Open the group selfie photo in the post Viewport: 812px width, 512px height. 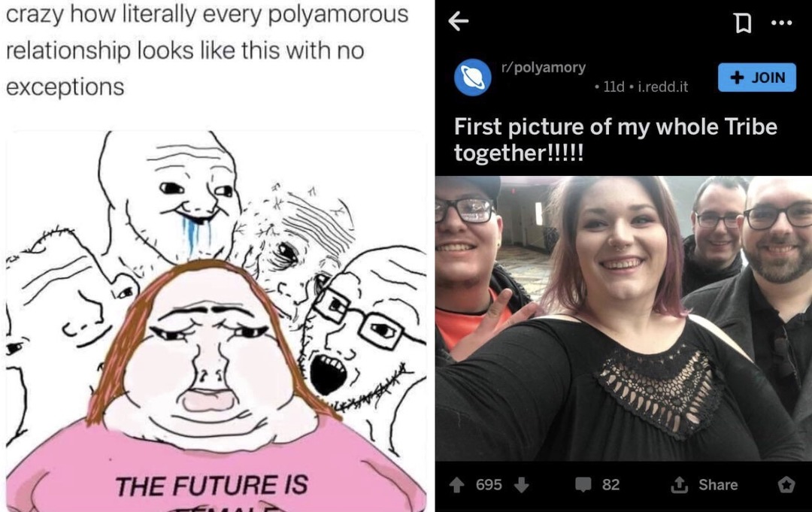coord(623,318)
